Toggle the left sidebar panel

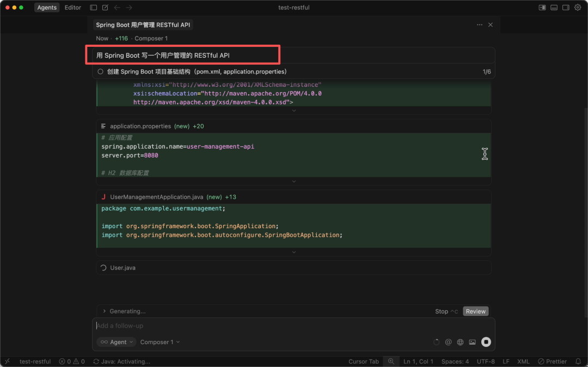pyautogui.click(x=93, y=8)
